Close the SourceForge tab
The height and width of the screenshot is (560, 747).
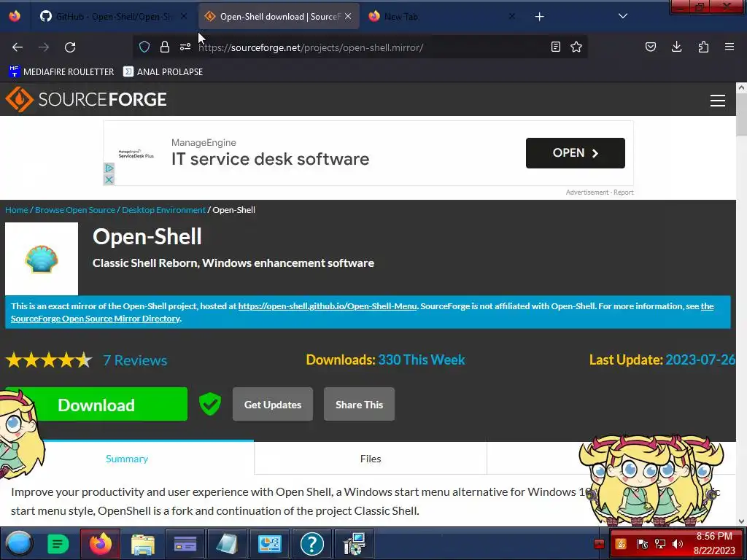coord(348,17)
